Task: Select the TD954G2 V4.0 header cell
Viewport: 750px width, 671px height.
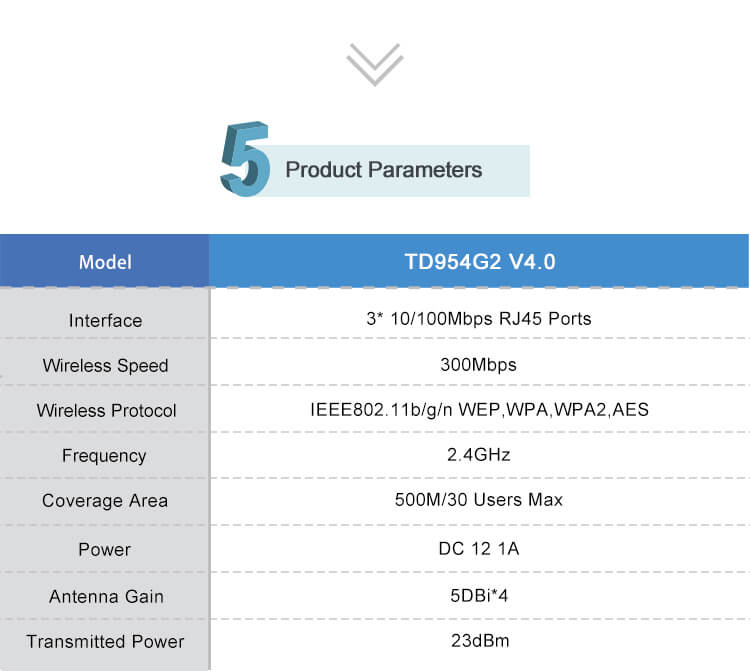Action: pos(479,262)
